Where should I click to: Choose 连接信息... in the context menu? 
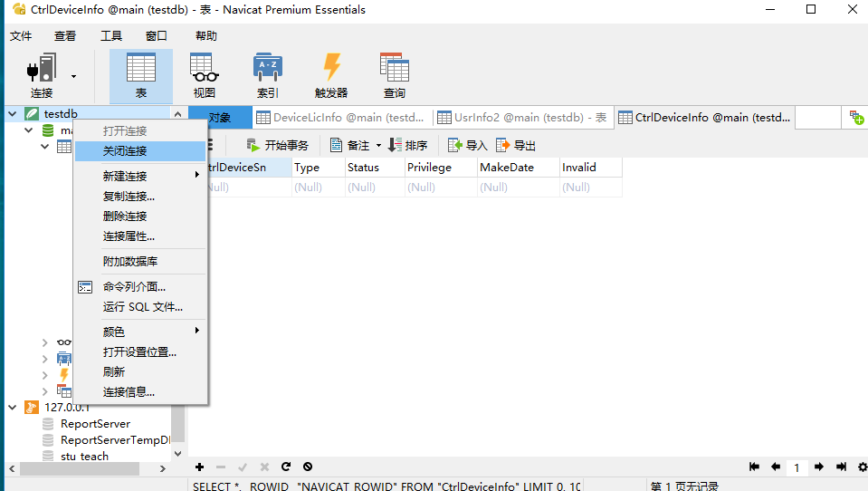click(x=140, y=391)
